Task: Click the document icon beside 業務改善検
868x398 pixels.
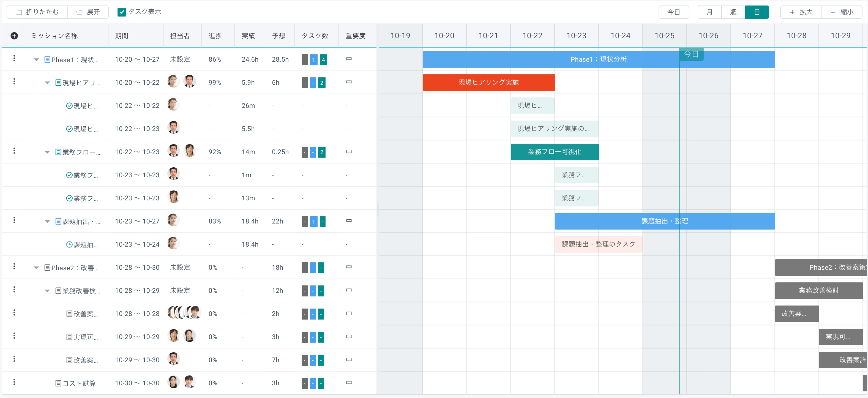Action: (58, 291)
